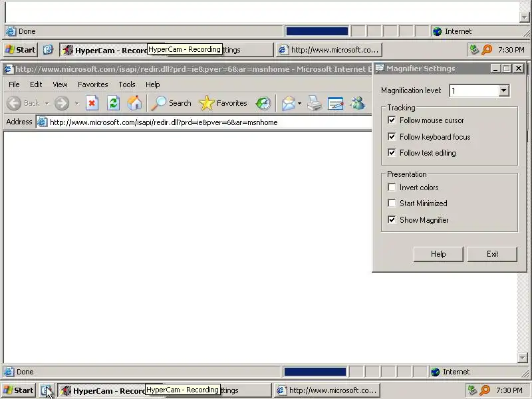
Task: Toggle Follow keyboard focus checkbox
Action: click(392, 136)
